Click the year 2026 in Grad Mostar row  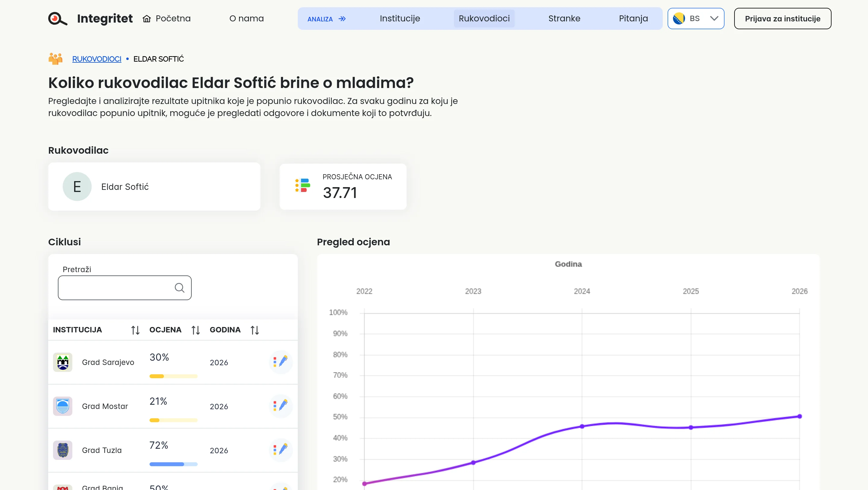pyautogui.click(x=219, y=407)
